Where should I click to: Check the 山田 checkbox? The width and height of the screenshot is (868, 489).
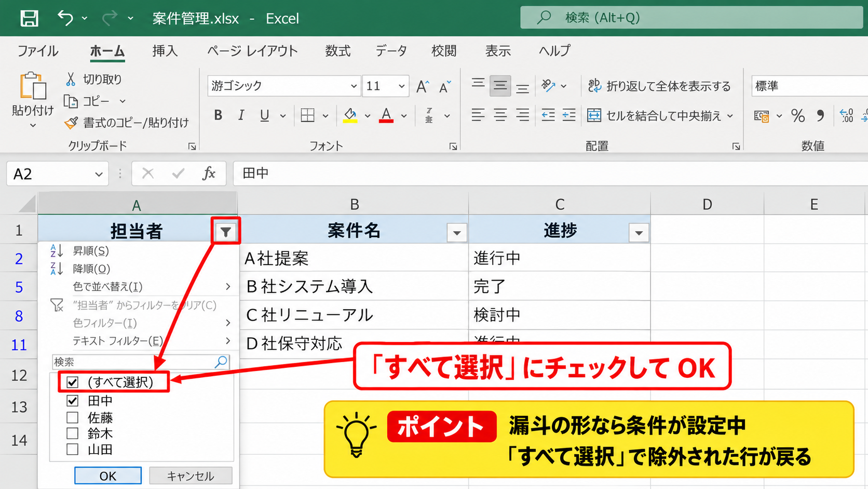click(72, 450)
